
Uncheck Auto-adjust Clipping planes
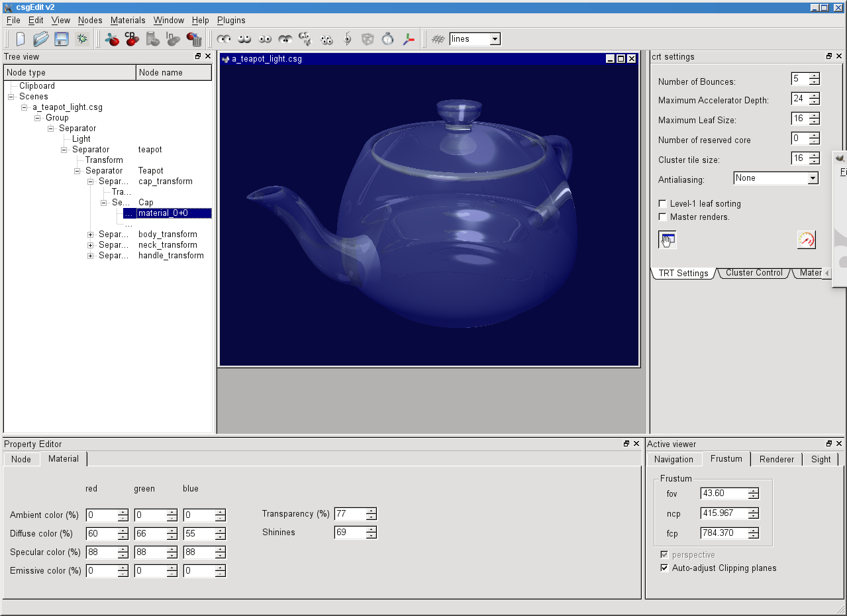click(x=664, y=568)
